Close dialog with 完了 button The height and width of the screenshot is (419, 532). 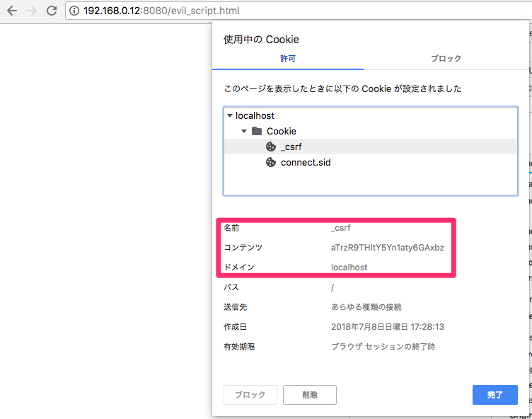tap(495, 395)
